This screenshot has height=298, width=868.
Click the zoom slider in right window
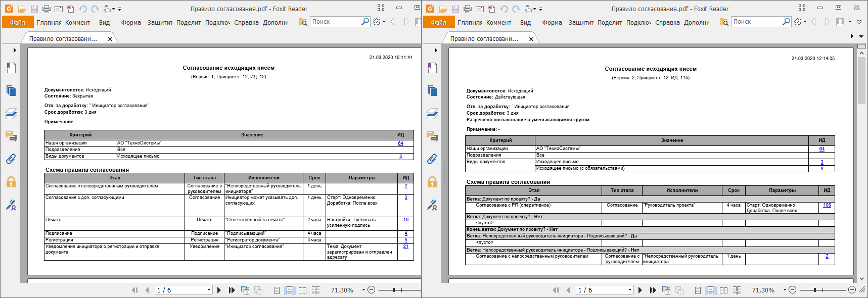pos(815,290)
